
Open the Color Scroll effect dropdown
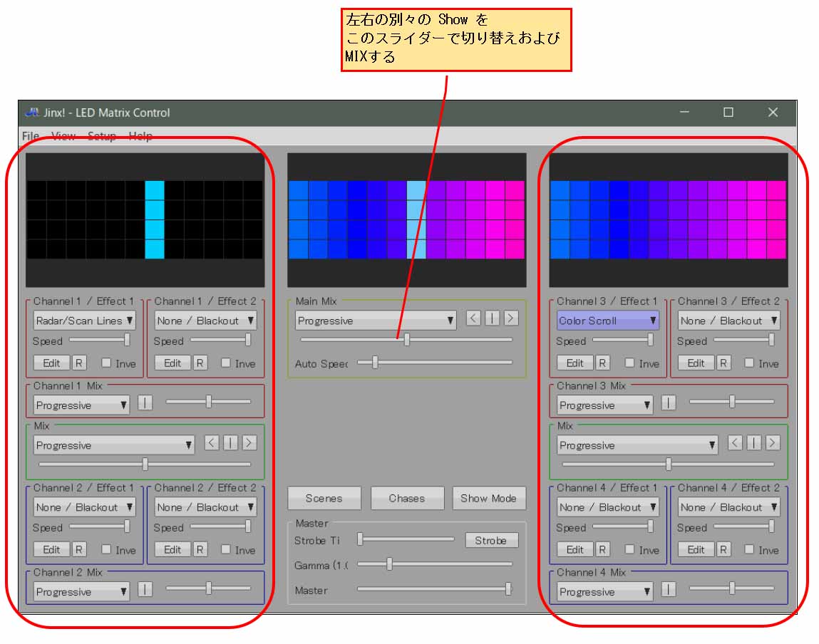[x=607, y=321]
